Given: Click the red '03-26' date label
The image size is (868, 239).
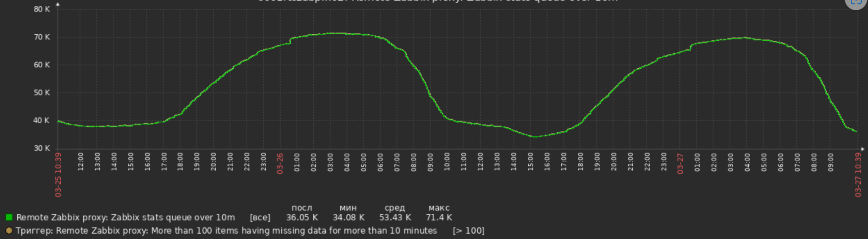Looking at the screenshot, I should [x=280, y=164].
